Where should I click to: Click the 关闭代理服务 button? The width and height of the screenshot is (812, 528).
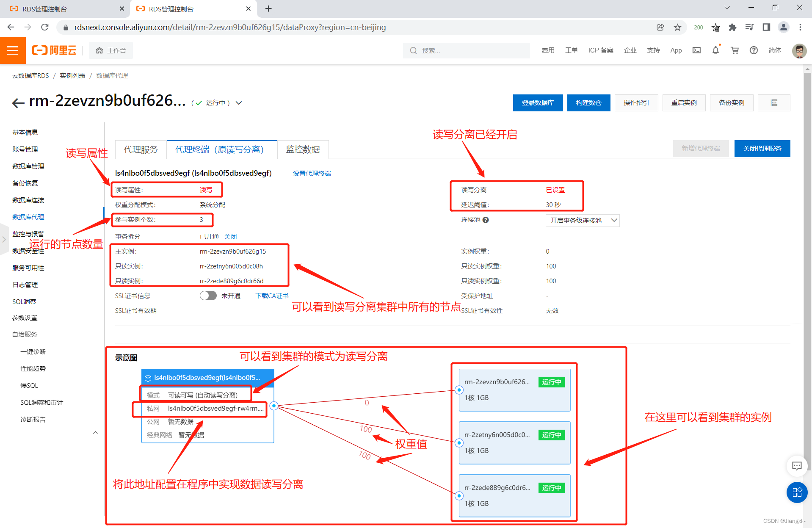coord(762,149)
